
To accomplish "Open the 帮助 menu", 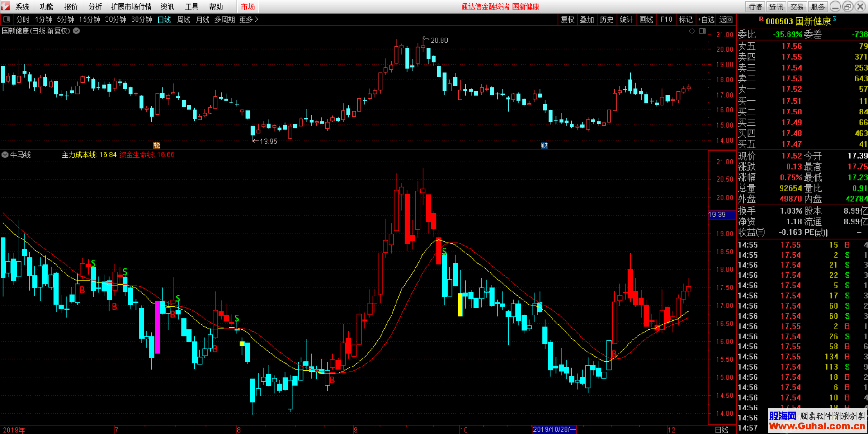I will [x=216, y=6].
